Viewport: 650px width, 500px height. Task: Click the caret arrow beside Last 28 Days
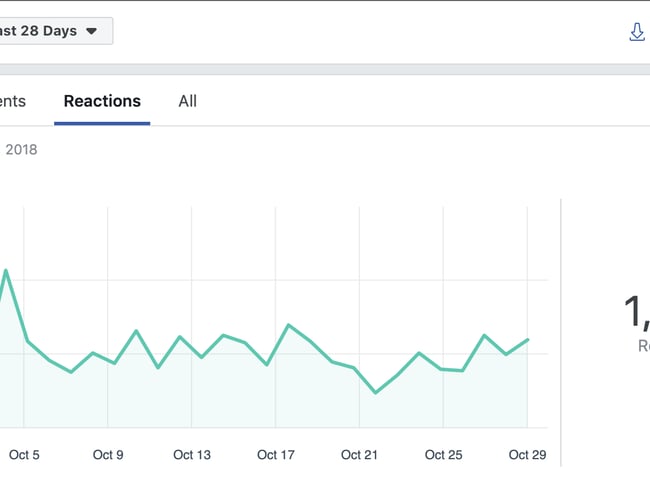click(92, 31)
